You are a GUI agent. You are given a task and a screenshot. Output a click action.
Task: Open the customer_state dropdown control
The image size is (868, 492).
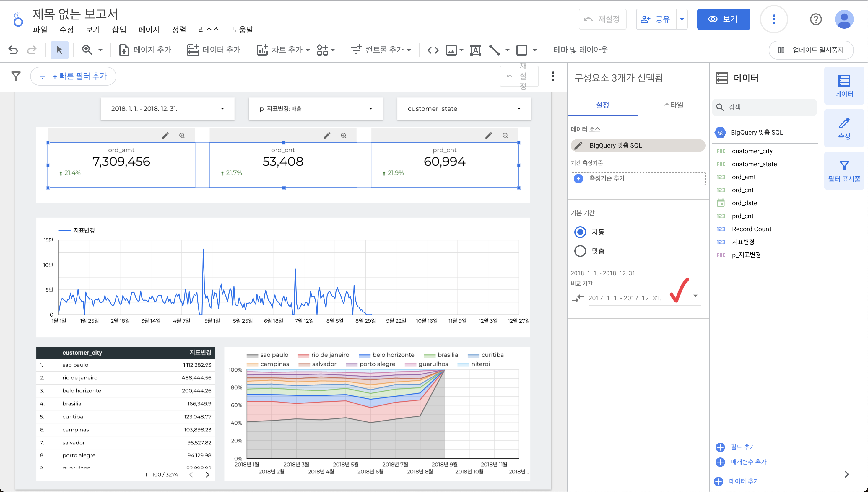(x=464, y=109)
